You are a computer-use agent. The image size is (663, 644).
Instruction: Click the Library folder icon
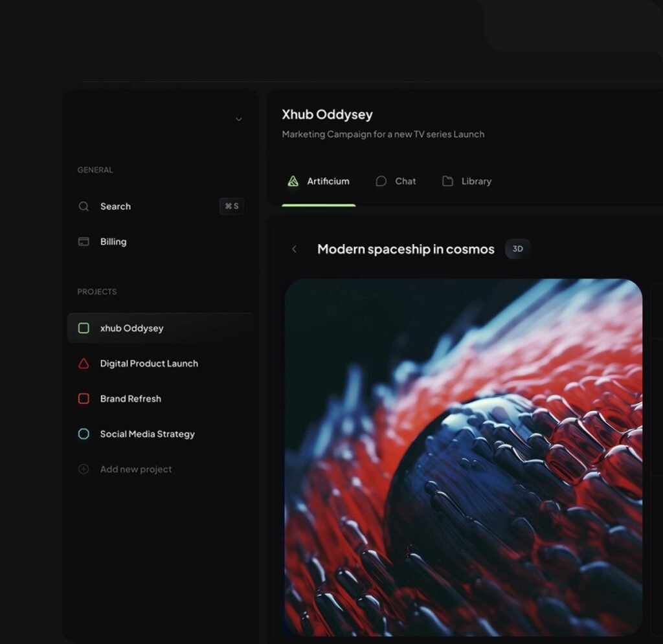[x=447, y=181]
